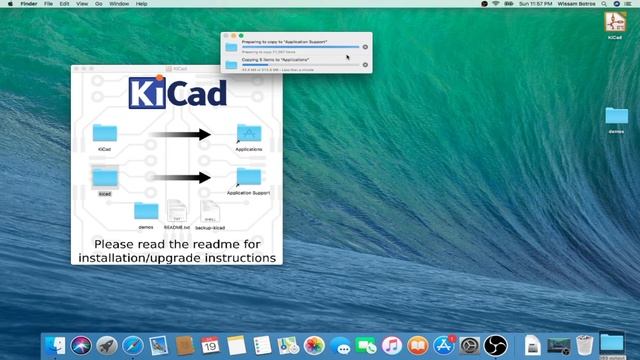
Task: Open the Wissam Botros user menu
Action: 576,4
